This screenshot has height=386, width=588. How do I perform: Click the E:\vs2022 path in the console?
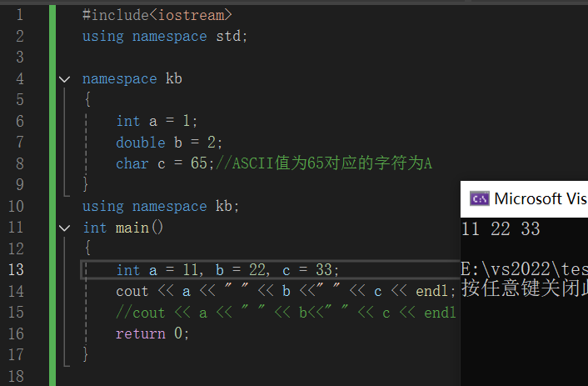tap(525, 269)
